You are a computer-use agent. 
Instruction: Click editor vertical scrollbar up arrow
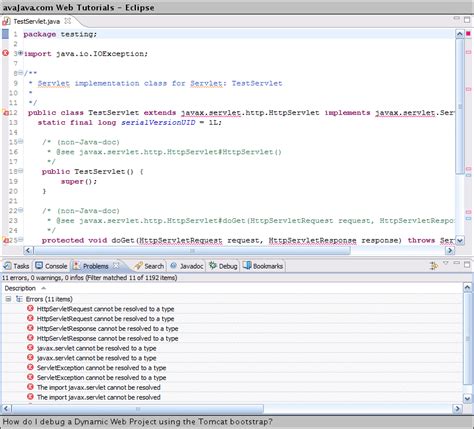pos(460,34)
